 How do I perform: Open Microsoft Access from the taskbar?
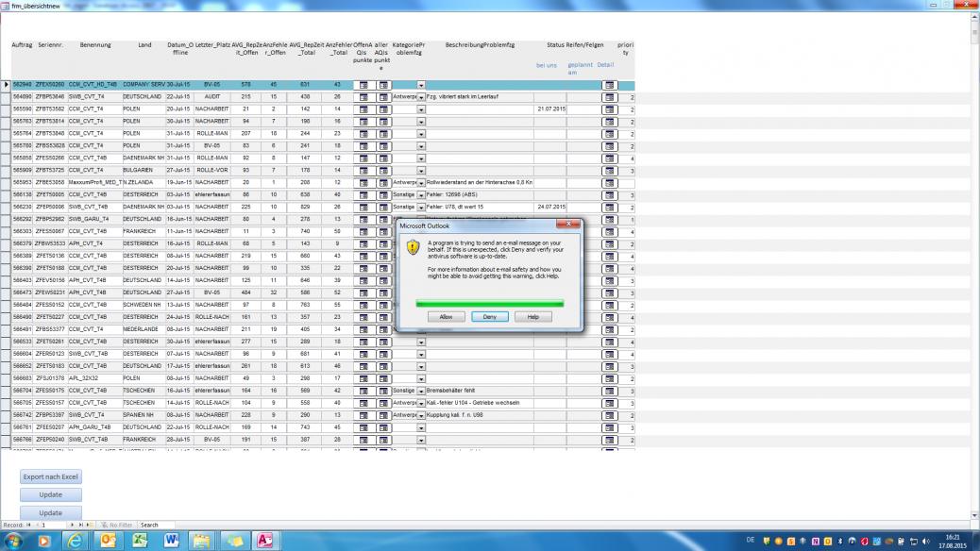click(264, 541)
